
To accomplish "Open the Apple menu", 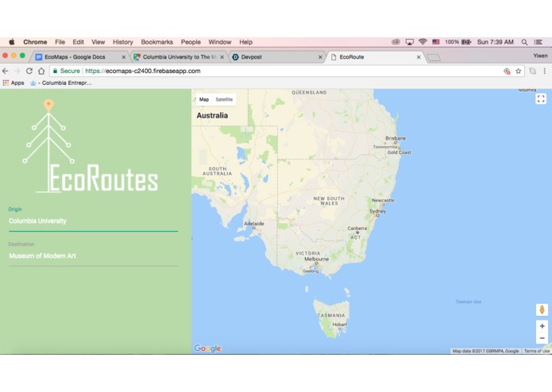I will (12, 42).
